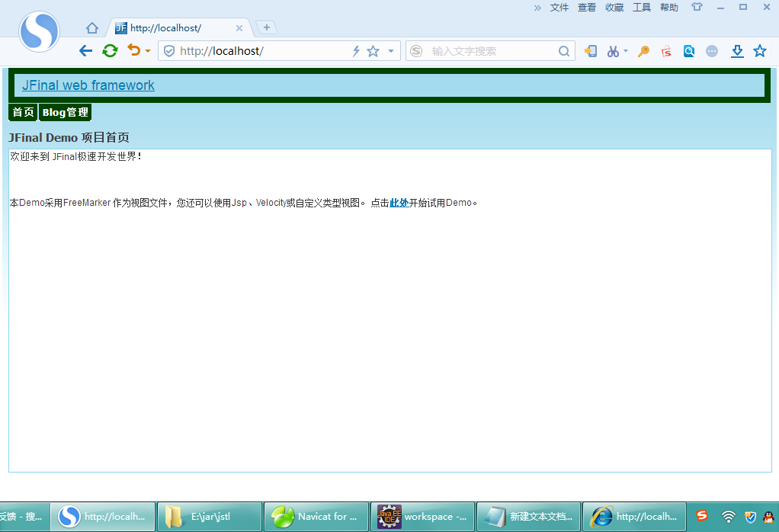The height and width of the screenshot is (532, 779).
Task: Open the E:\jar\jstl folder taskbar item
Action: (210, 517)
